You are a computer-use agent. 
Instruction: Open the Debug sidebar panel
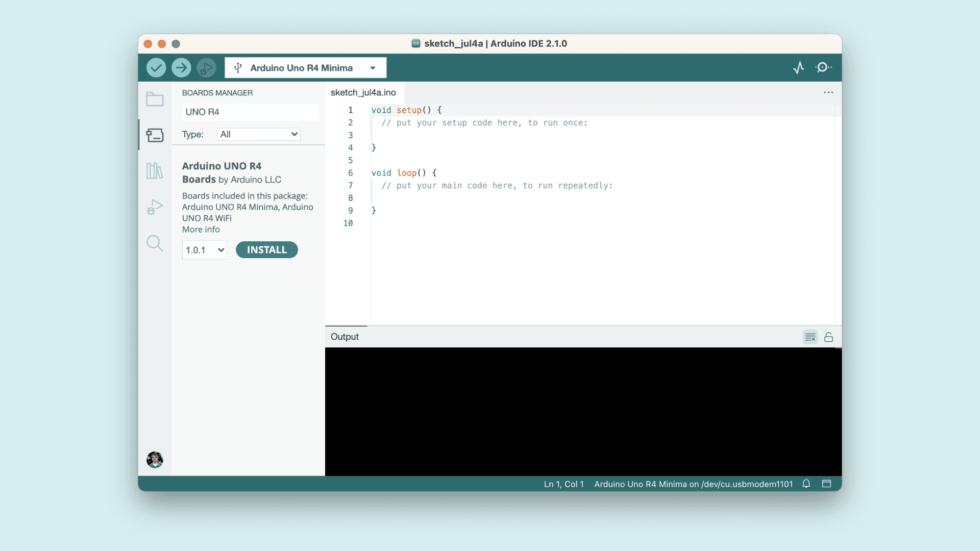tap(155, 207)
